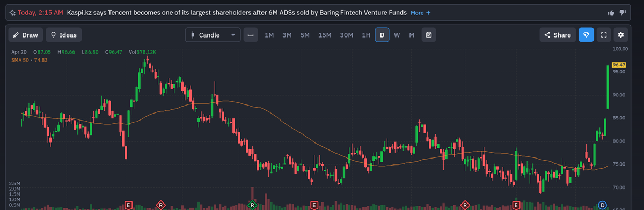Click the Apr 20 date label
Viewport: 644px width, 210px height.
click(19, 52)
